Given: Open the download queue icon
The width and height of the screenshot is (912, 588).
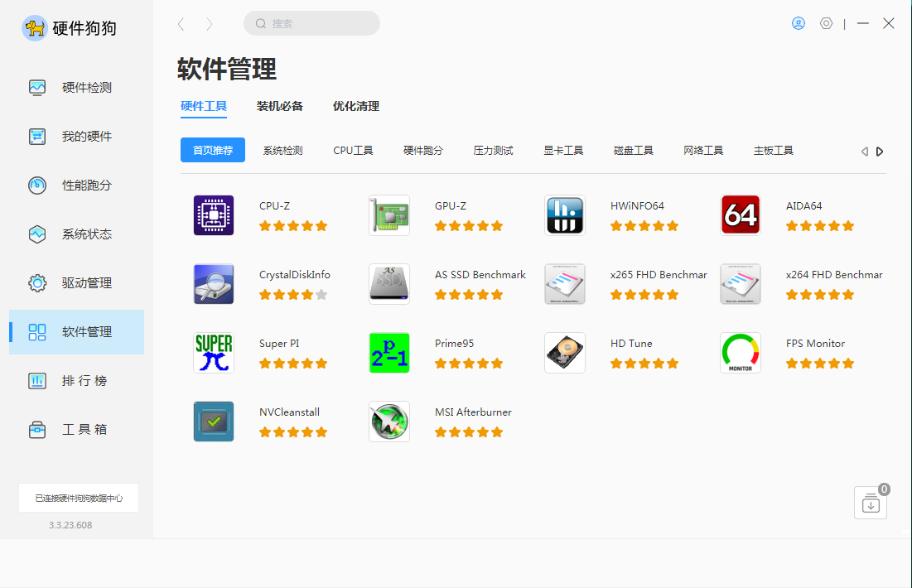Looking at the screenshot, I should (870, 504).
